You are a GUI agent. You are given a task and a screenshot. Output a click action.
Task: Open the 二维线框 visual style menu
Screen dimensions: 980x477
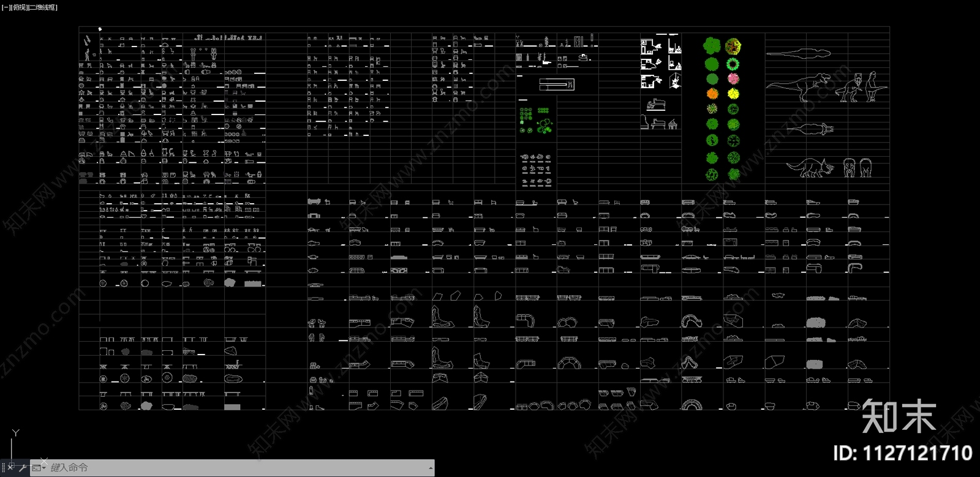pos(43,7)
